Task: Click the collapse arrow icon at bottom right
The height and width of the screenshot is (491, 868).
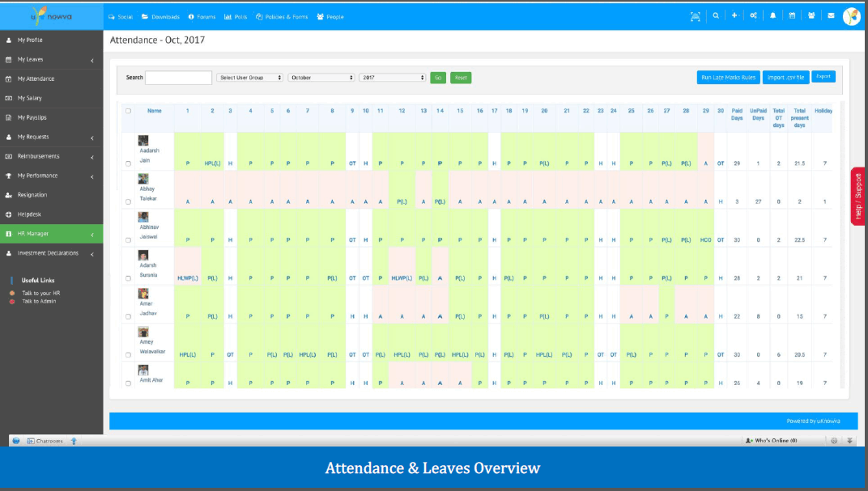Action: (x=849, y=441)
